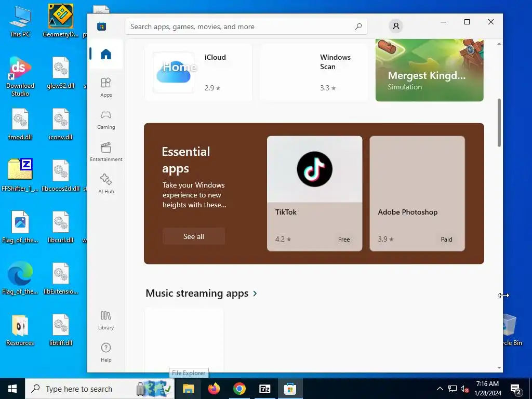This screenshot has width=532, height=399.
Task: Launch Chrome from taskbar
Action: (239, 389)
